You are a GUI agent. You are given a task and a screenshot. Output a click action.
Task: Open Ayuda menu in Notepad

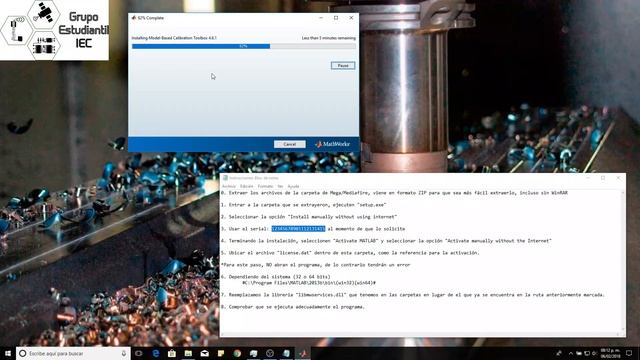coord(293,186)
